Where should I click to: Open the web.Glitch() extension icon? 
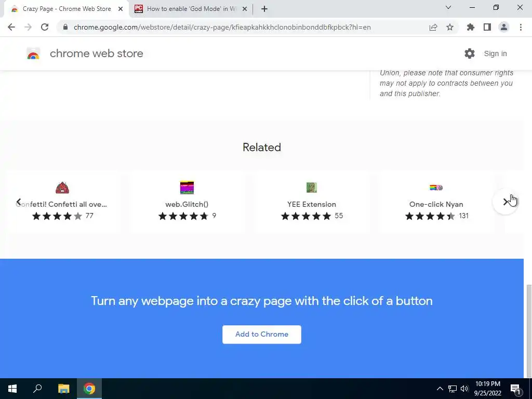(187, 188)
